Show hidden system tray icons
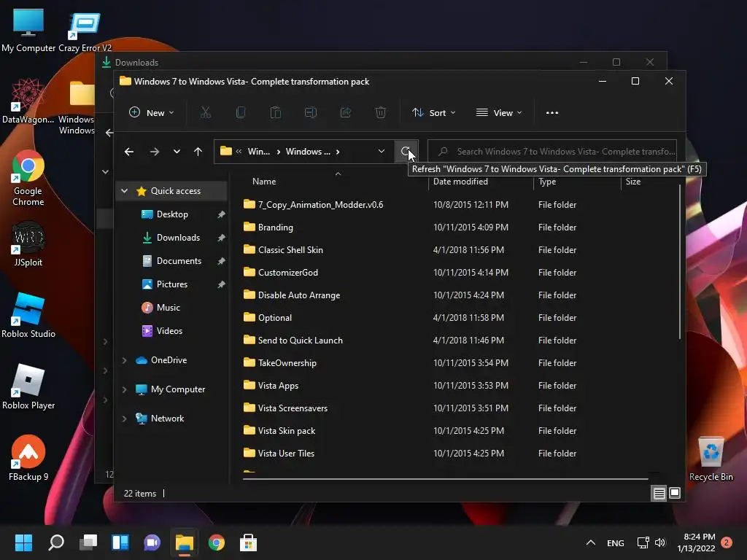Image resolution: width=747 pixels, height=560 pixels. click(x=591, y=542)
